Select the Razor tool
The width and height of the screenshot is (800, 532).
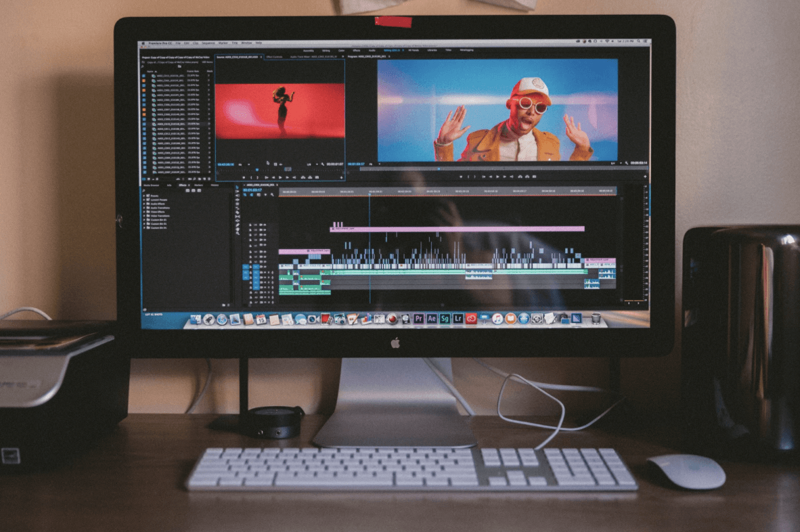click(x=238, y=212)
